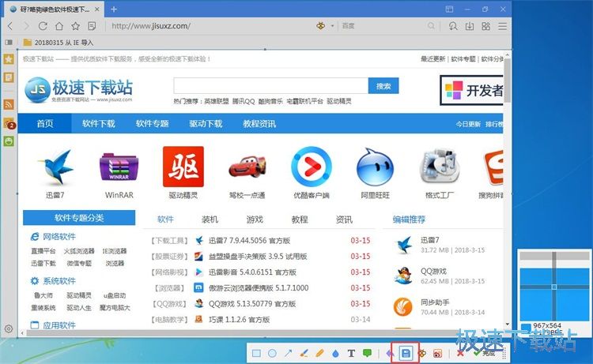This screenshot has height=364, width=593.
Task: Select the brush tool
Action: point(304,354)
